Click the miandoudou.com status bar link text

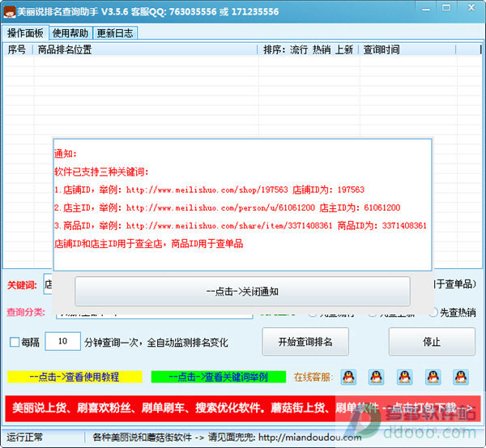pos(310,437)
